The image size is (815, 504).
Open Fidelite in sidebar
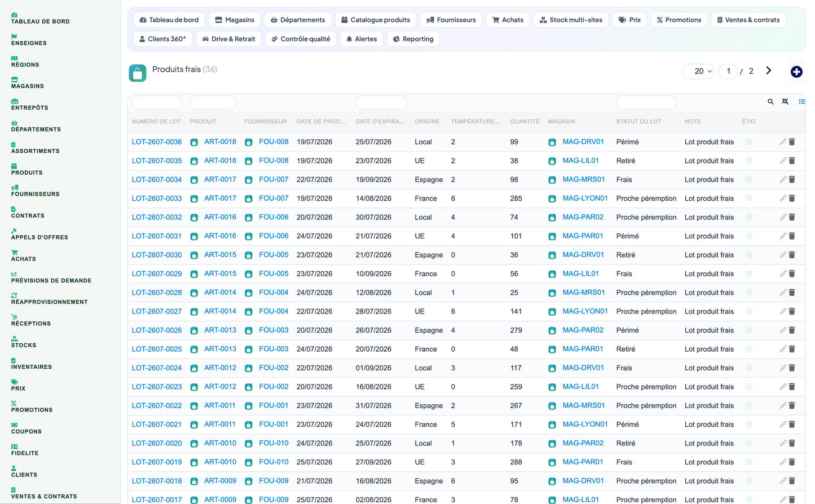tap(25, 450)
